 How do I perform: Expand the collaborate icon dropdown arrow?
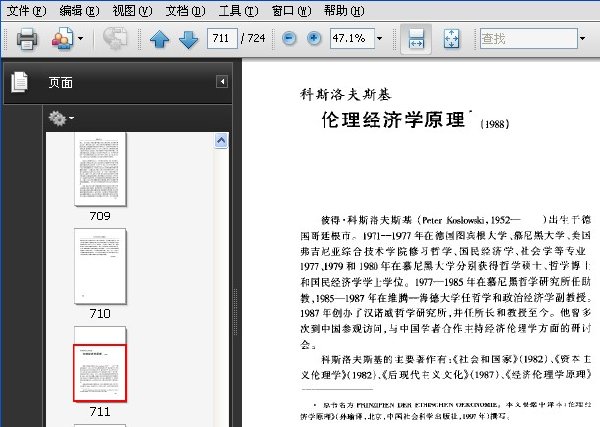pyautogui.click(x=80, y=38)
